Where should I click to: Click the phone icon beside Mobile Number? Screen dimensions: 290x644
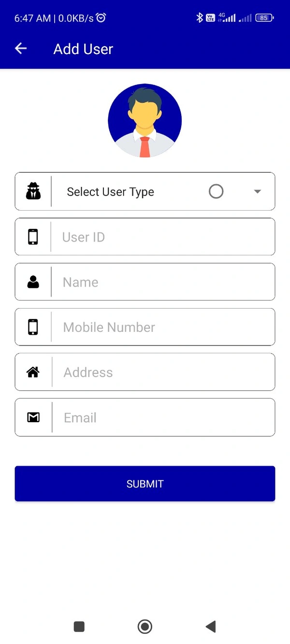[33, 327]
